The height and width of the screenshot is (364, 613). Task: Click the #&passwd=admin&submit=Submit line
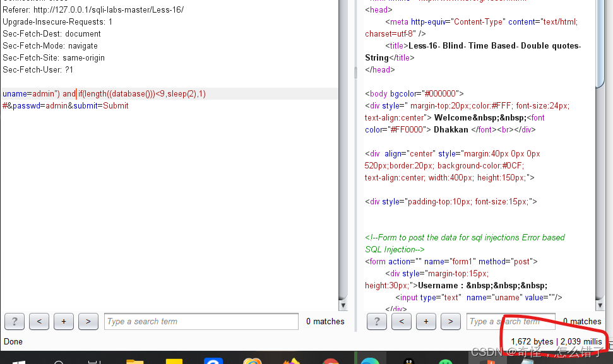tap(65, 106)
